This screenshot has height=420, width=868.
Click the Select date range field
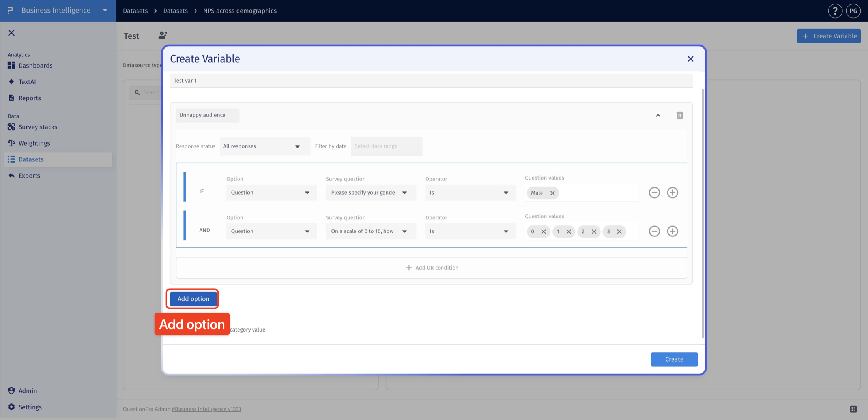point(386,146)
